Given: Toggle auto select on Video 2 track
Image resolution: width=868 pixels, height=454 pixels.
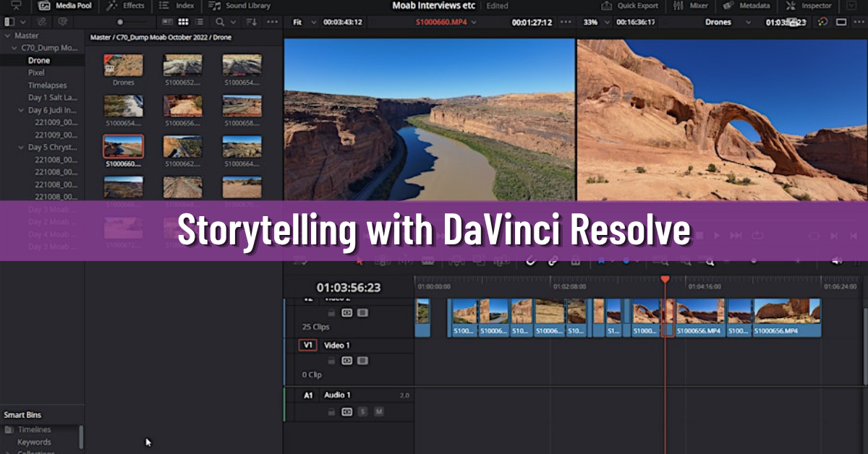Looking at the screenshot, I should click(x=347, y=313).
